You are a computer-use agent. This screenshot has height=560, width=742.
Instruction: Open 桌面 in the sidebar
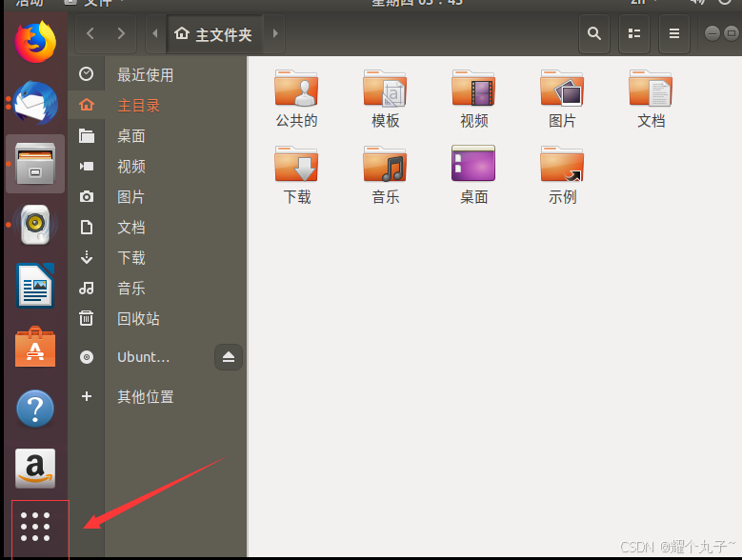pos(157,136)
